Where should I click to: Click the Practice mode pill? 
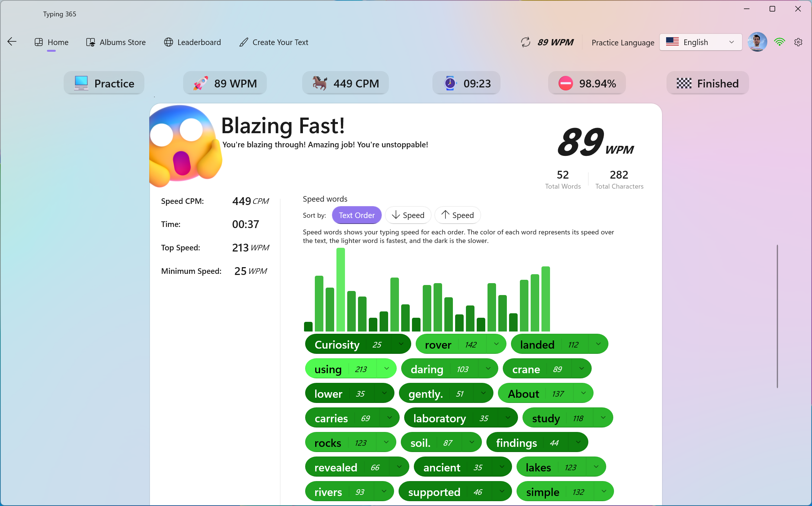click(x=104, y=83)
